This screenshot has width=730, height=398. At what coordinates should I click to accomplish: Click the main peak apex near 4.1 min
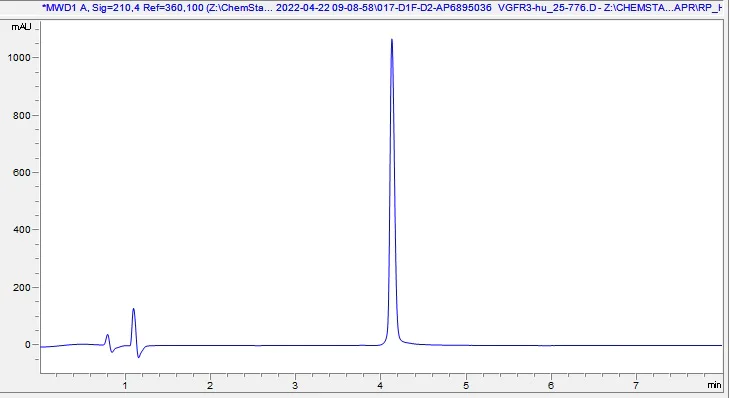(392, 40)
